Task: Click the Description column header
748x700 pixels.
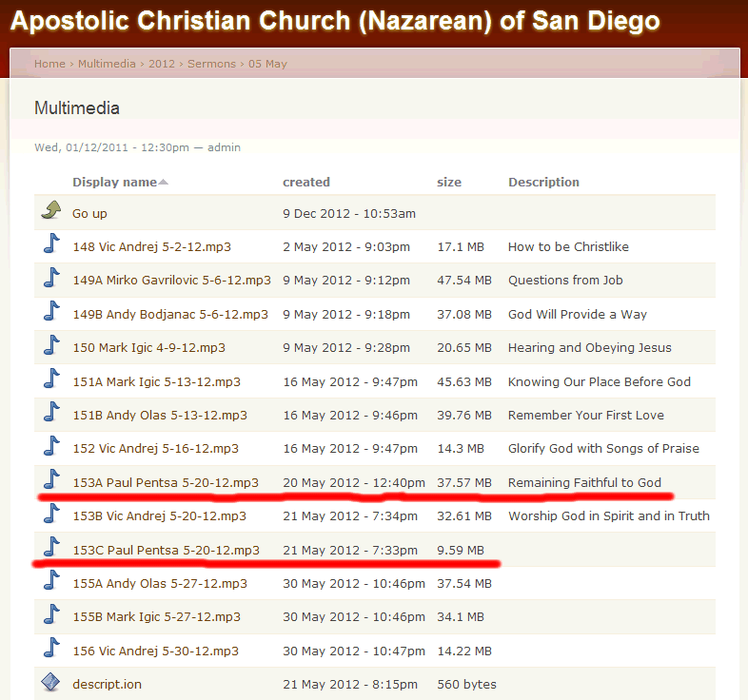Action: click(x=543, y=182)
